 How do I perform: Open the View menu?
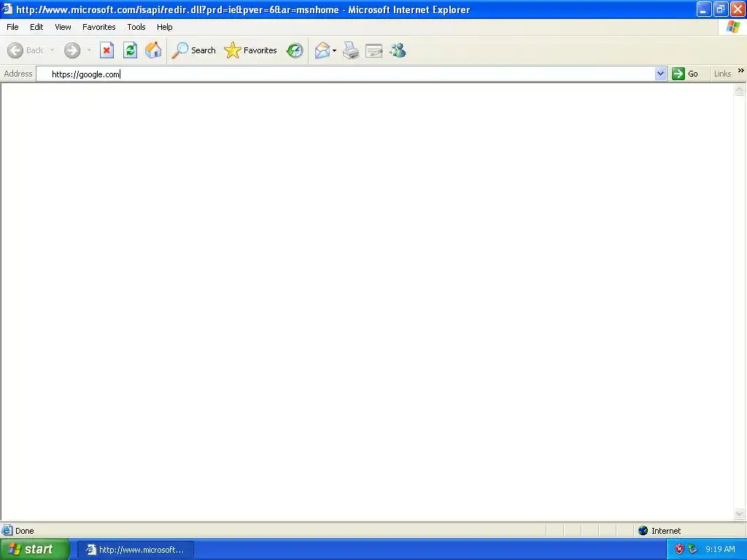[63, 27]
